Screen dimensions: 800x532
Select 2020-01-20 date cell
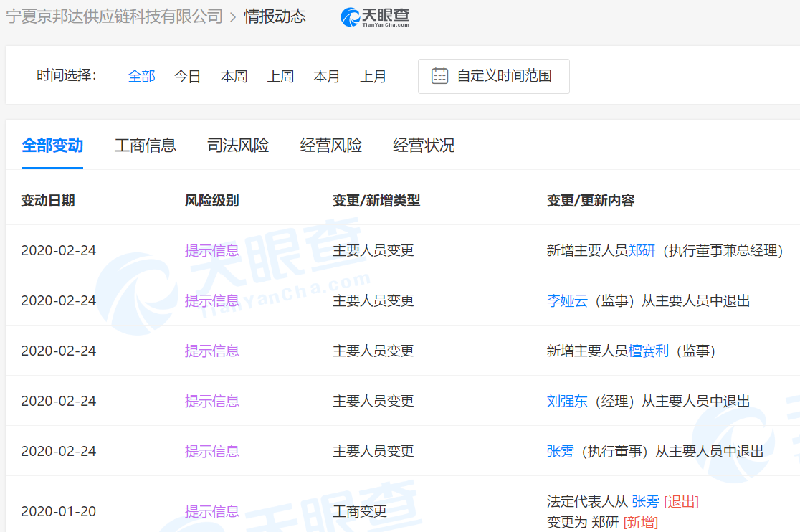[58, 512]
